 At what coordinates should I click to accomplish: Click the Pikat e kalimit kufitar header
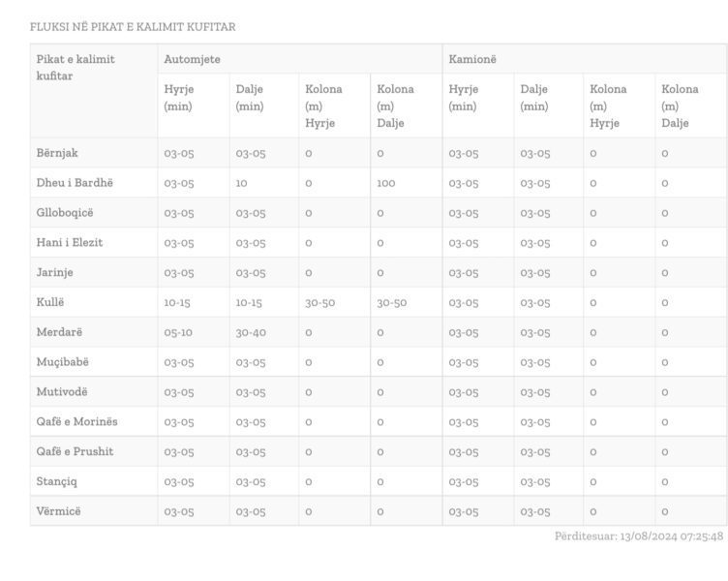point(76,68)
